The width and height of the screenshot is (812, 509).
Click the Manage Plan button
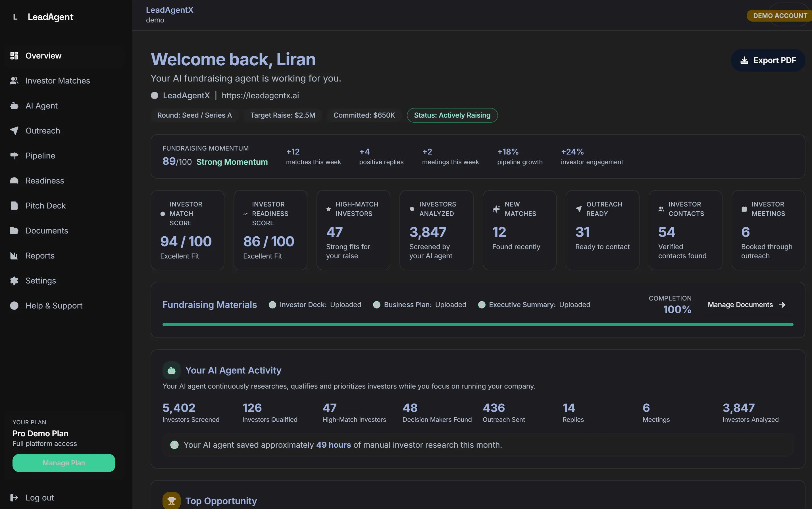(64, 463)
